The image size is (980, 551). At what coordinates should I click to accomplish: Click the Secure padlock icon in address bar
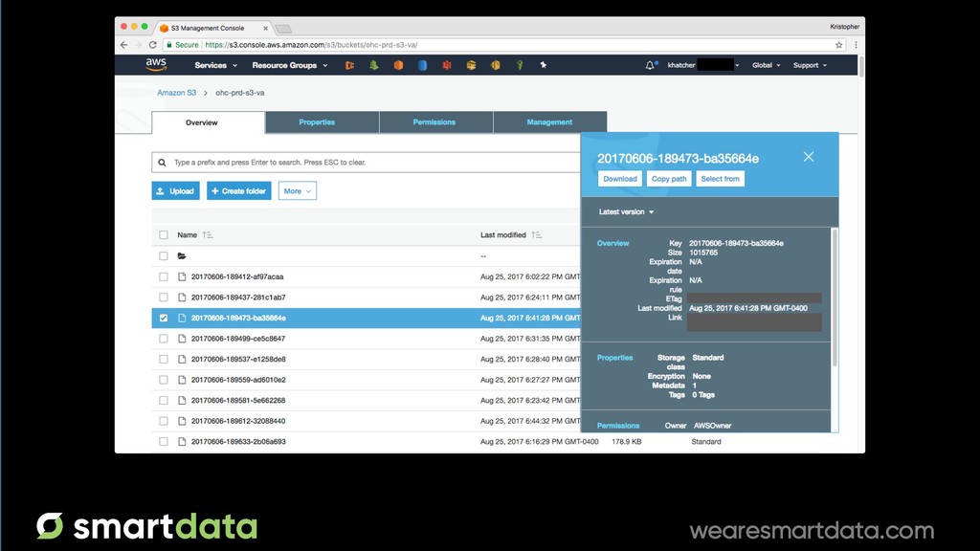click(168, 45)
